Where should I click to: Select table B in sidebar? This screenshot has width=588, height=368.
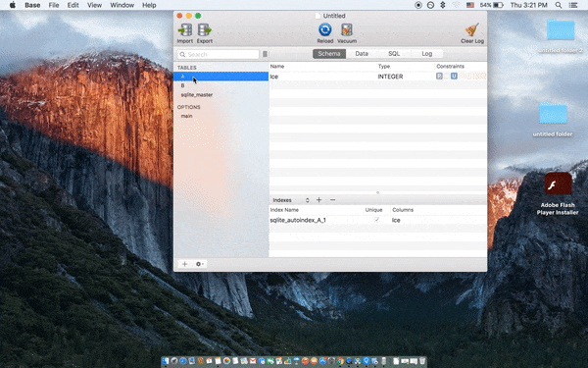pyautogui.click(x=220, y=85)
